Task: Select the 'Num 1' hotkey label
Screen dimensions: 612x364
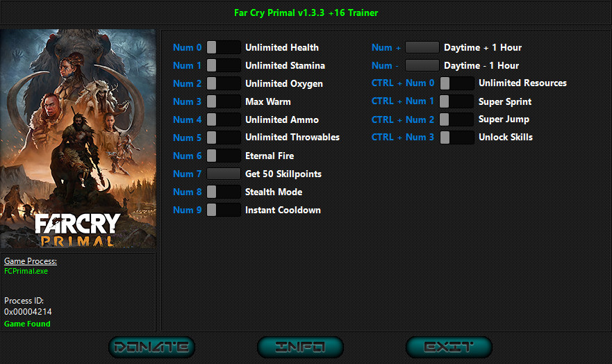Action: click(188, 65)
